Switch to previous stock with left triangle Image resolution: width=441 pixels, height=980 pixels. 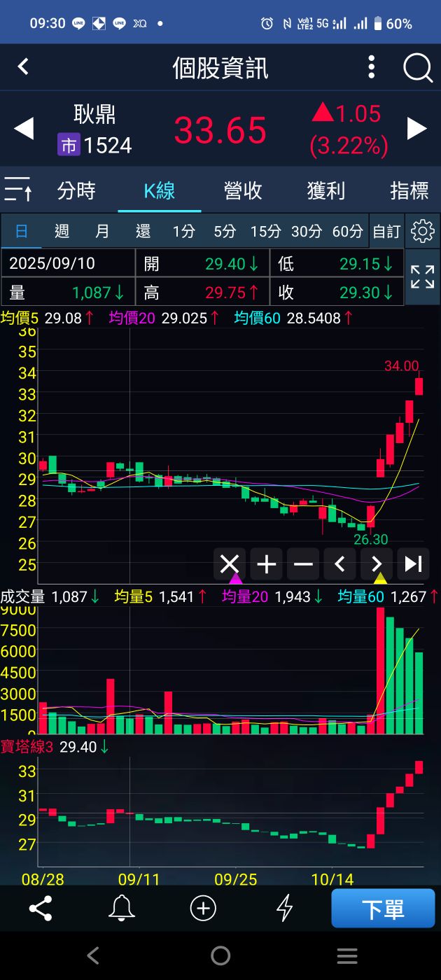[x=24, y=129]
